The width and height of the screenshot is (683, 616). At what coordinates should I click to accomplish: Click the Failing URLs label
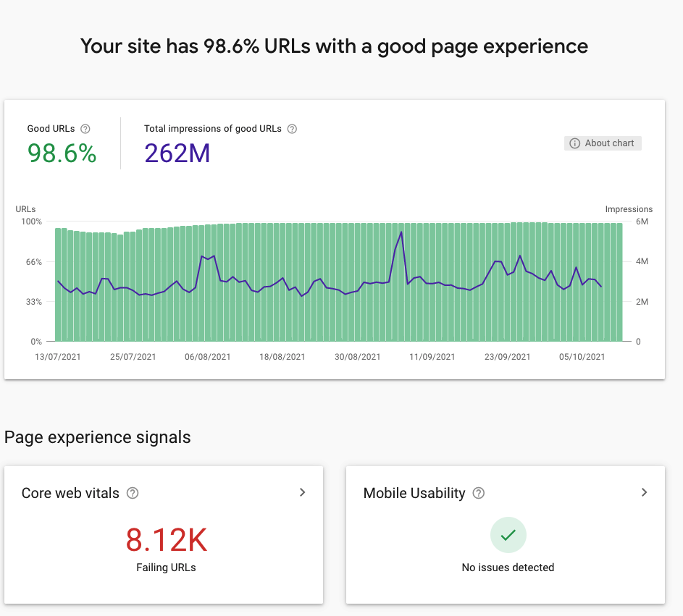point(166,568)
